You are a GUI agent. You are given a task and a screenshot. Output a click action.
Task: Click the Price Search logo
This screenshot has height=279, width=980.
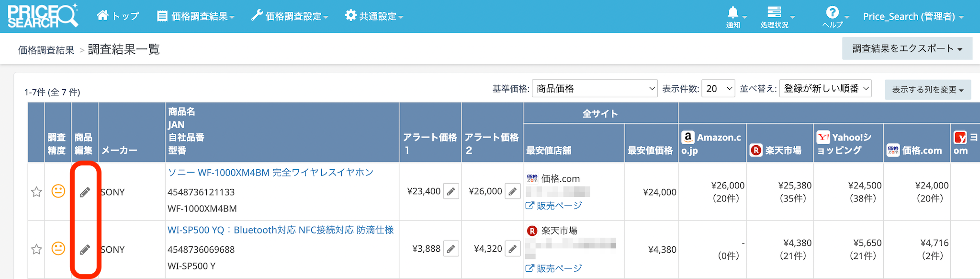point(42,16)
